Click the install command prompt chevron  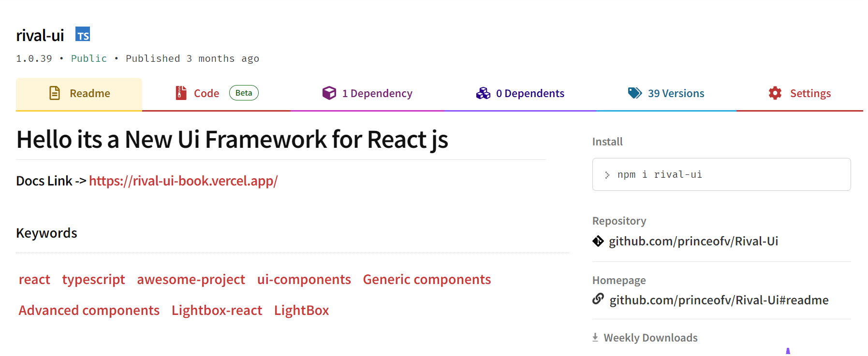[x=607, y=175]
